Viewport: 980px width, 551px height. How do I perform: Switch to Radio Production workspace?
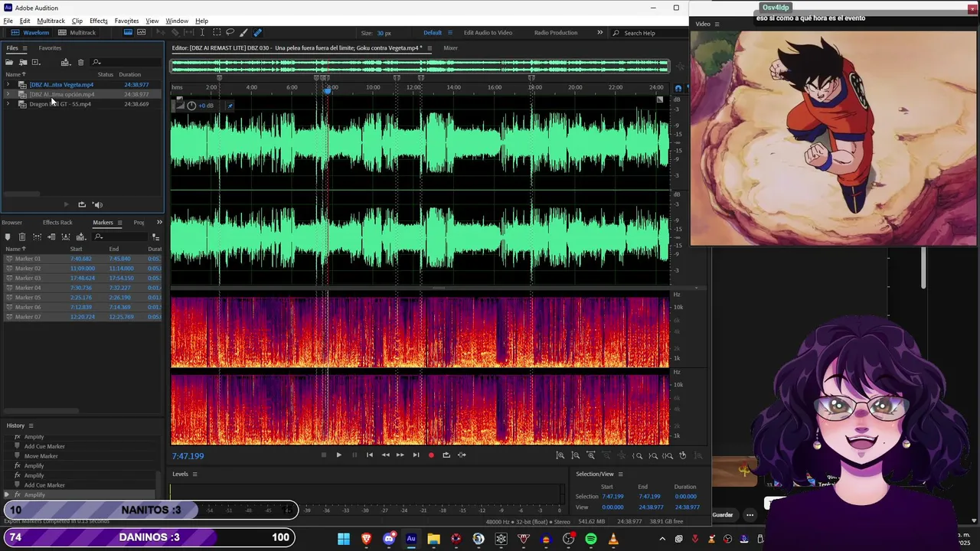[556, 33]
